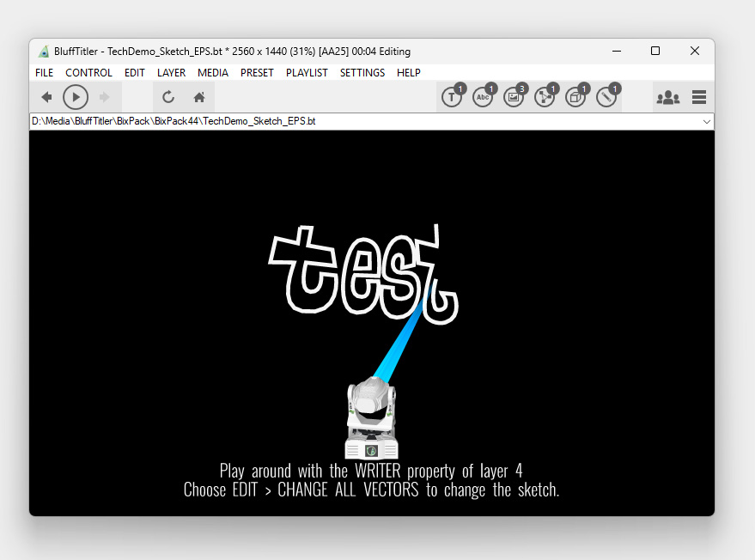Image resolution: width=755 pixels, height=560 pixels.
Task: Click the Play button in the toolbar
Action: (76, 97)
